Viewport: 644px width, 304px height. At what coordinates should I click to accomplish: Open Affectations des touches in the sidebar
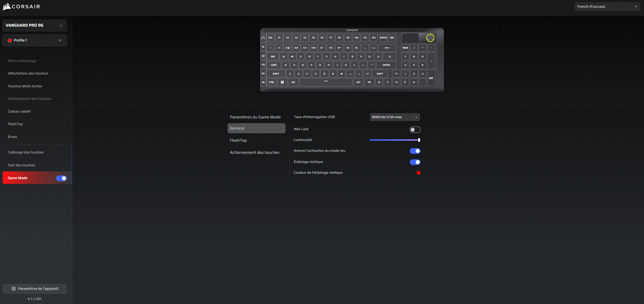(x=28, y=74)
